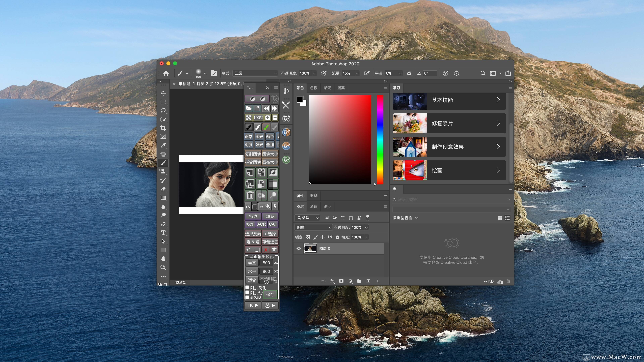Enable the sRGB checkbox
The height and width of the screenshot is (362, 644).
coord(247,297)
